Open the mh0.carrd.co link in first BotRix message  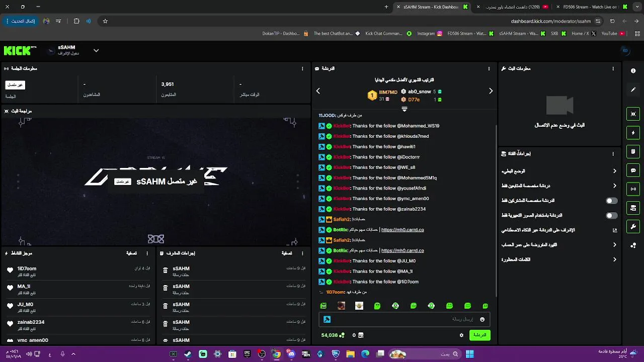[x=403, y=230]
